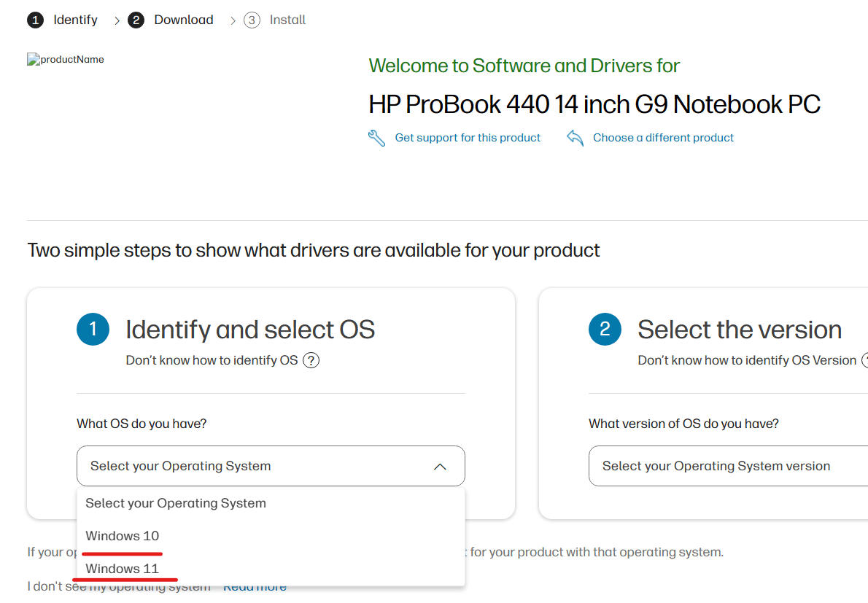This screenshot has height=603, width=868.
Task: Choose Windows 10 from the OS list
Action: click(271, 535)
